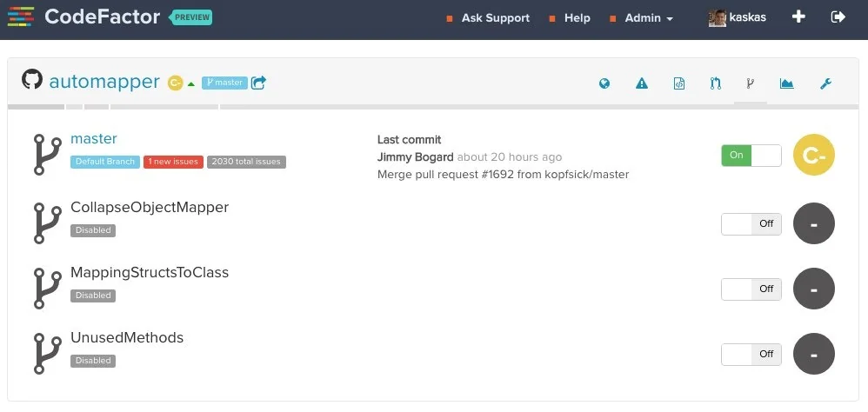Screen dimensions: 868x412
Task: Click the Jimmy Bogard author name
Action: click(415, 157)
